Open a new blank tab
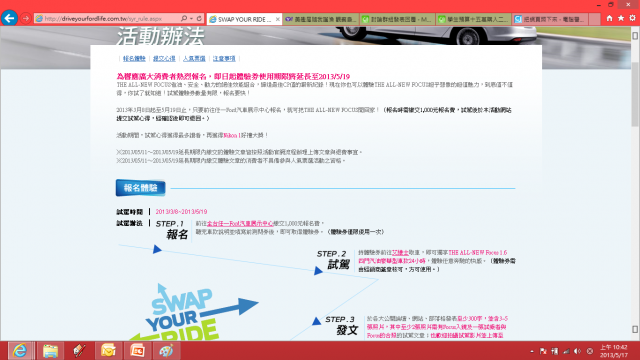 (x=594, y=19)
